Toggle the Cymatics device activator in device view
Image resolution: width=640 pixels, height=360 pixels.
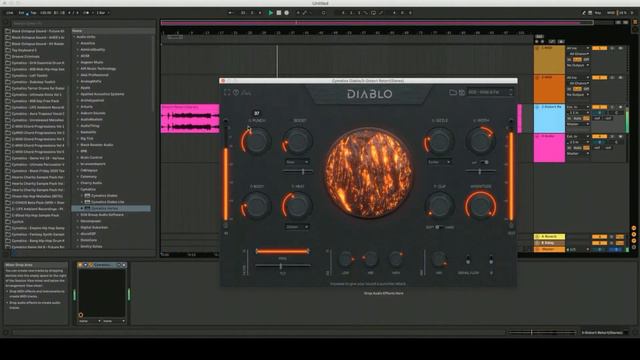[80, 265]
